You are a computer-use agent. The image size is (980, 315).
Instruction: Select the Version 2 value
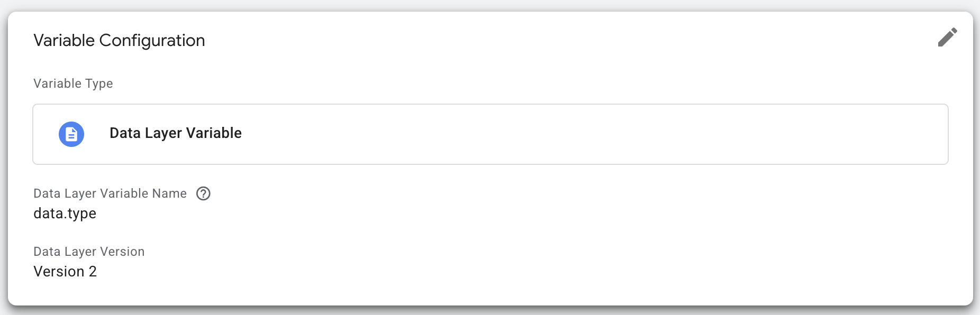65,272
